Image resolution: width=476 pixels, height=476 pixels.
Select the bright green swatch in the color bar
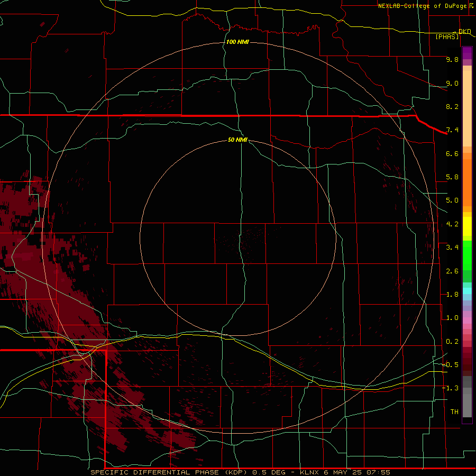[467, 255]
